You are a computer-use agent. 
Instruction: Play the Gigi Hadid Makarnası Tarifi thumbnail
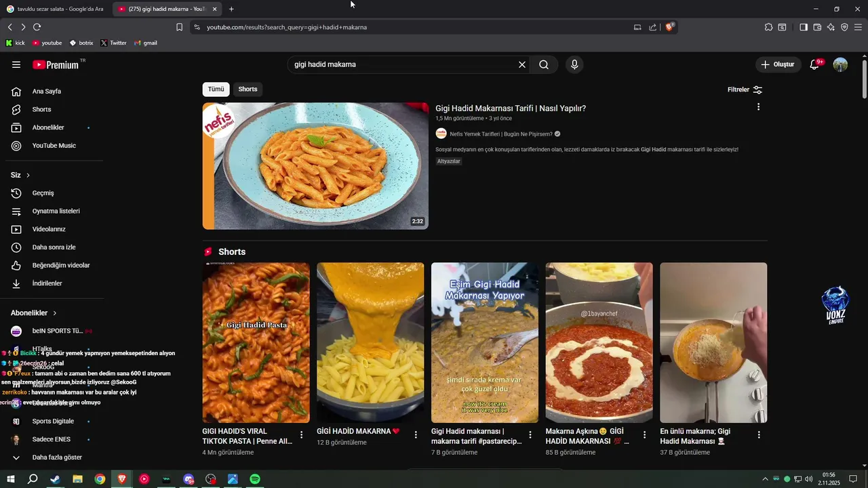[x=315, y=166]
